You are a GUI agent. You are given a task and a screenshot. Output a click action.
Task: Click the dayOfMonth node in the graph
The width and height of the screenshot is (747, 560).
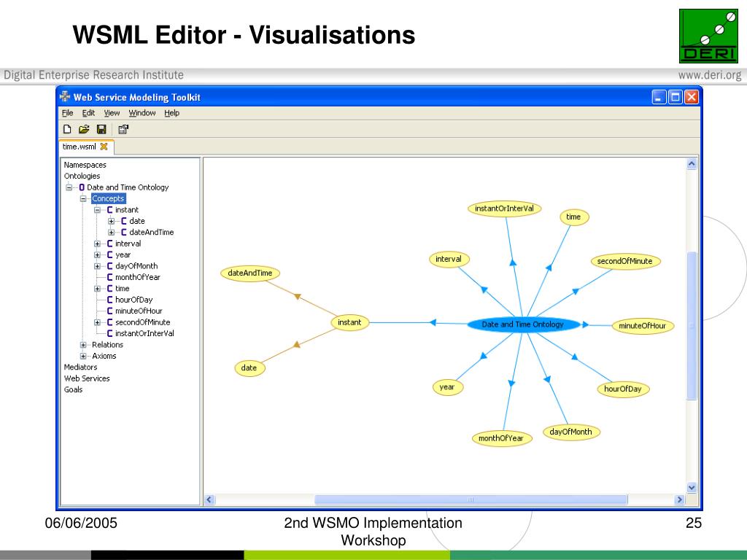pyautogui.click(x=570, y=432)
